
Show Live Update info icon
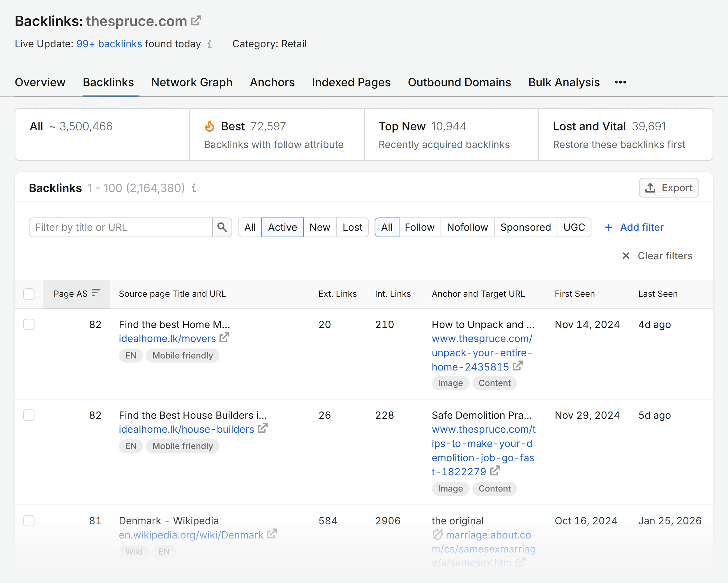tap(210, 44)
